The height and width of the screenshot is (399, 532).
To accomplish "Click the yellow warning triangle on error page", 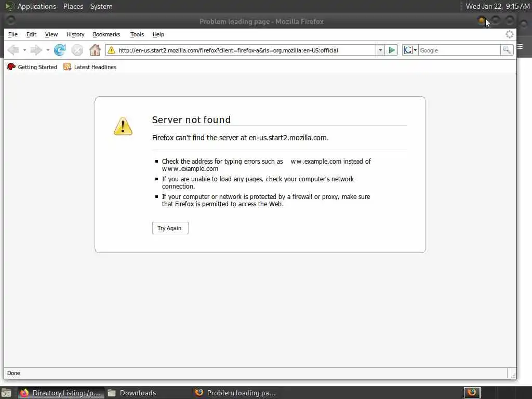I will click(x=123, y=126).
